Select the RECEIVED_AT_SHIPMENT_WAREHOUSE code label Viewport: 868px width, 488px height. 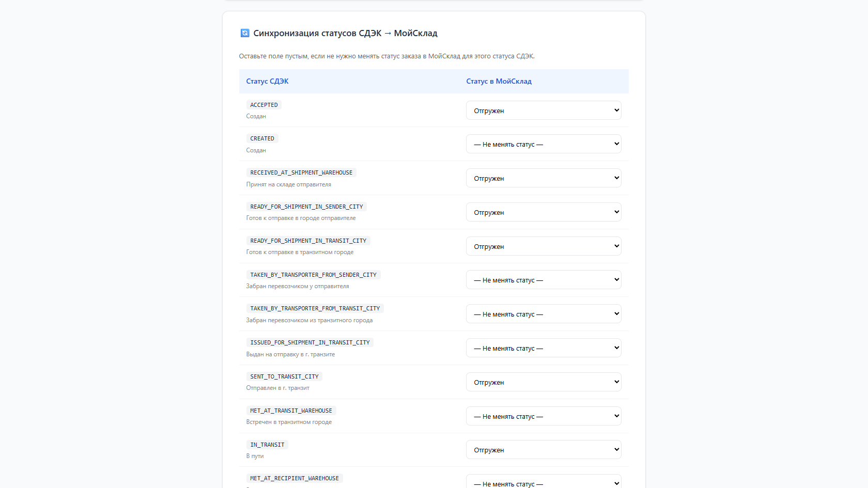pos(301,172)
